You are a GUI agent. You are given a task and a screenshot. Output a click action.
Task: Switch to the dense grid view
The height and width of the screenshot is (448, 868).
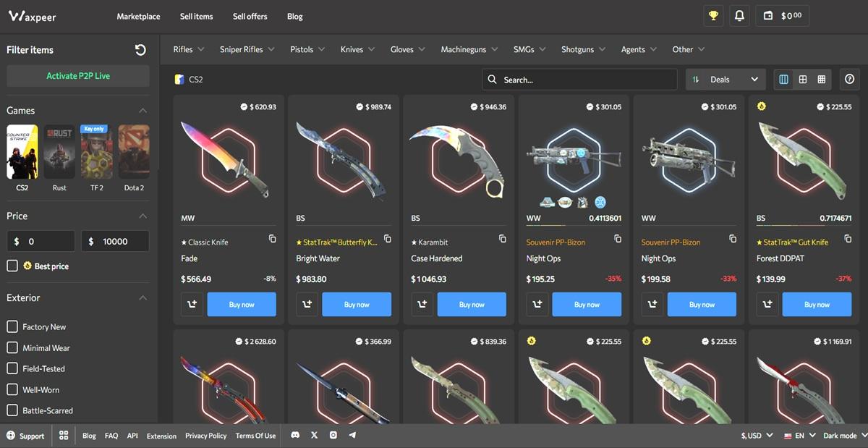(x=822, y=80)
